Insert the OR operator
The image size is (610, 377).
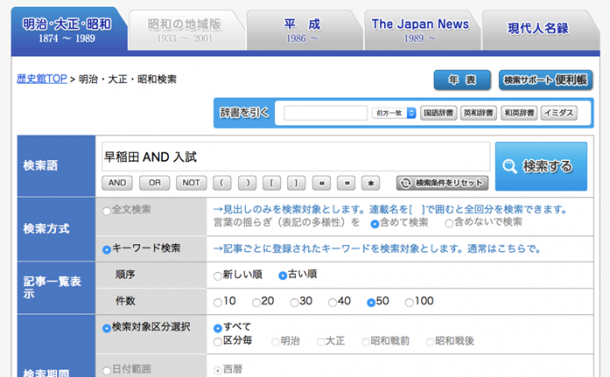[154, 183]
